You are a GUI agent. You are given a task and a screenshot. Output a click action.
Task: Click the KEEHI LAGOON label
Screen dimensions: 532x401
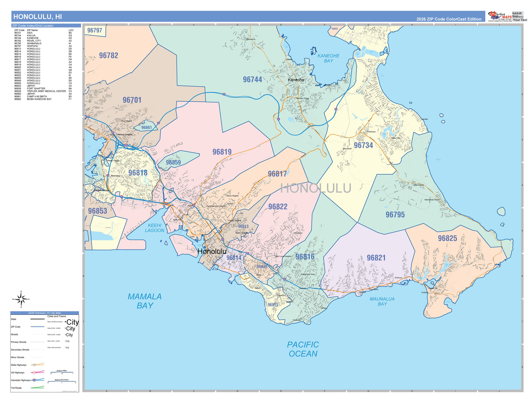point(155,228)
